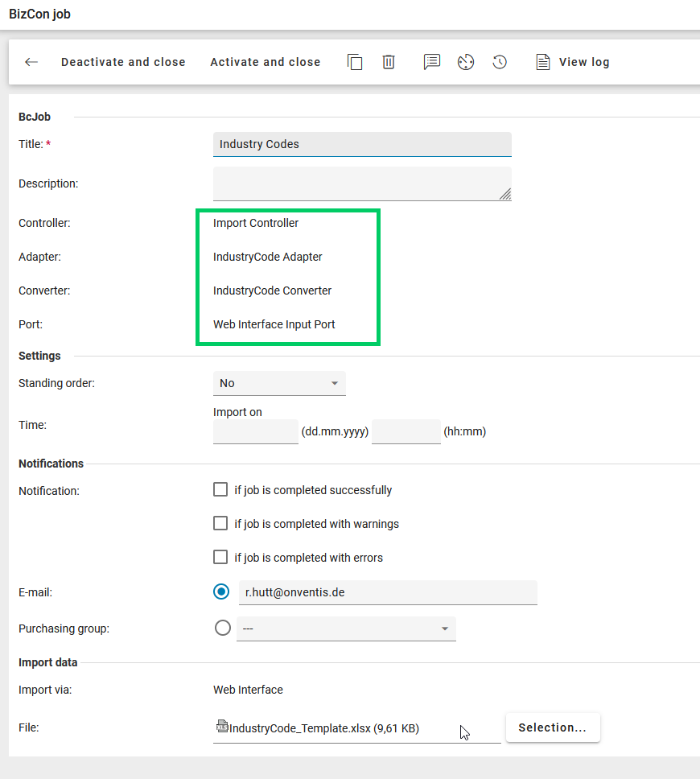Expand the Purchasing group dropdown
700x779 pixels.
[346, 629]
